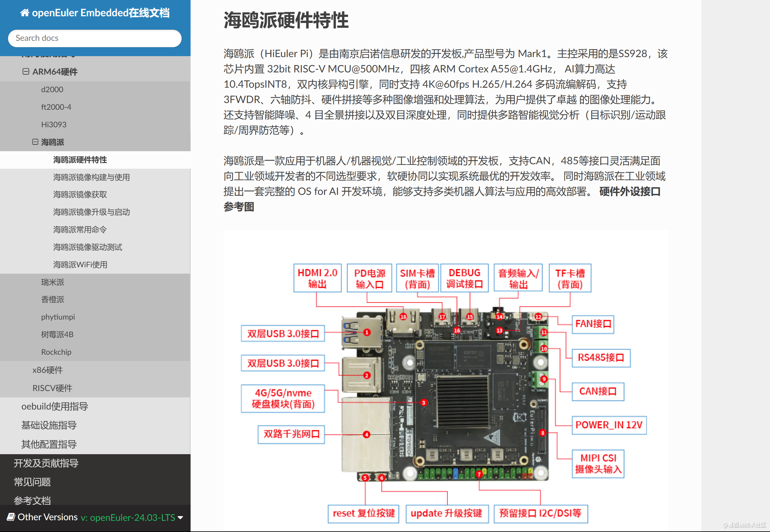The image size is (770, 532).
Task: Open the RISCV硬件 section
Action: click(x=52, y=388)
